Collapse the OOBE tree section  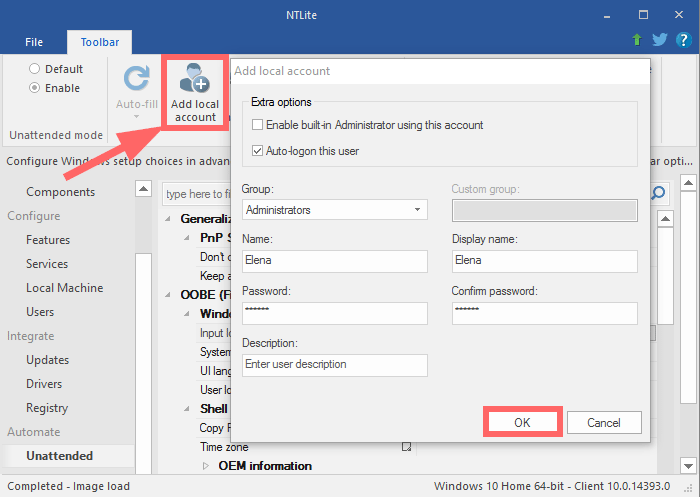tap(168, 295)
